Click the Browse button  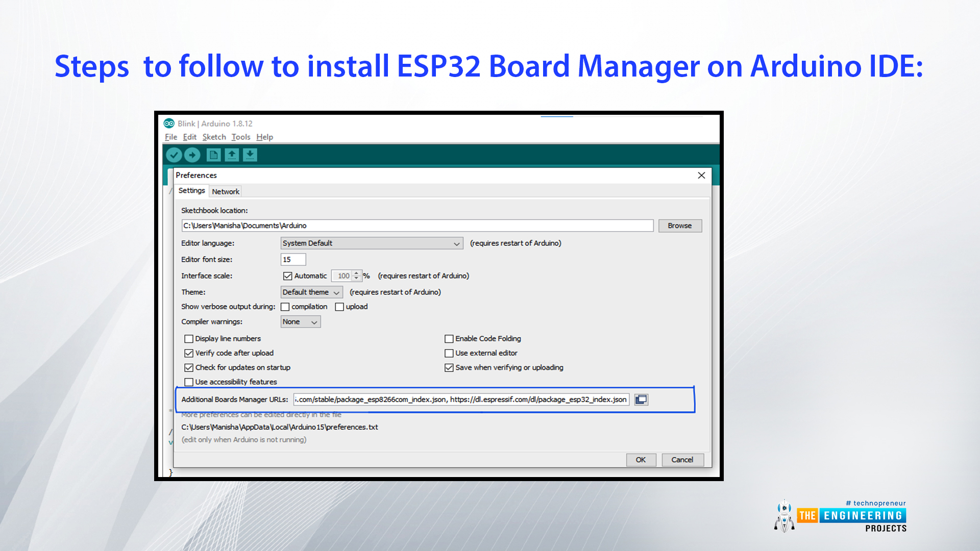pyautogui.click(x=680, y=226)
